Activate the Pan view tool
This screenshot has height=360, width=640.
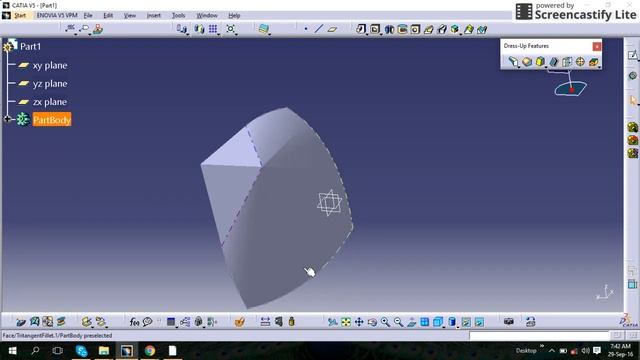point(359,322)
